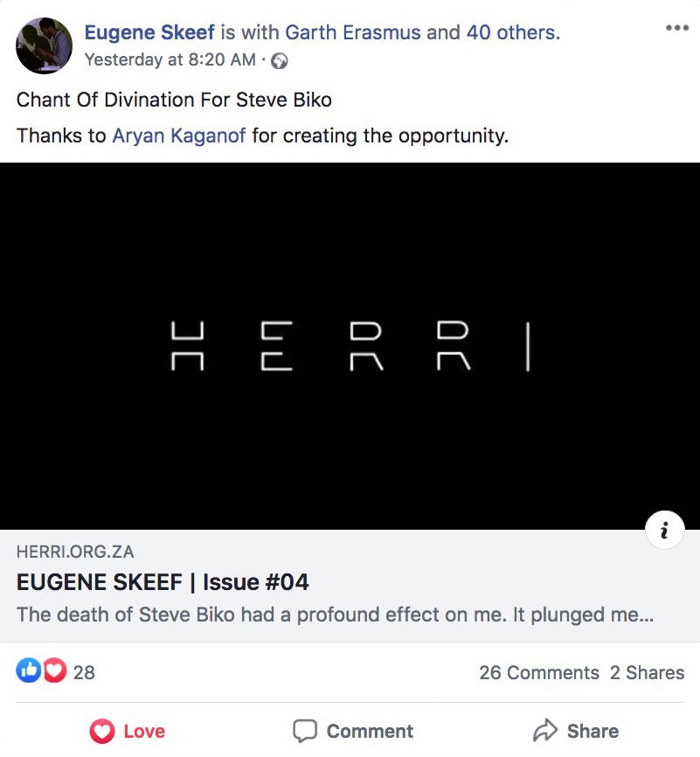The height and width of the screenshot is (757, 700).
Task: Open Garth Erasmus's profile link
Action: point(353,32)
